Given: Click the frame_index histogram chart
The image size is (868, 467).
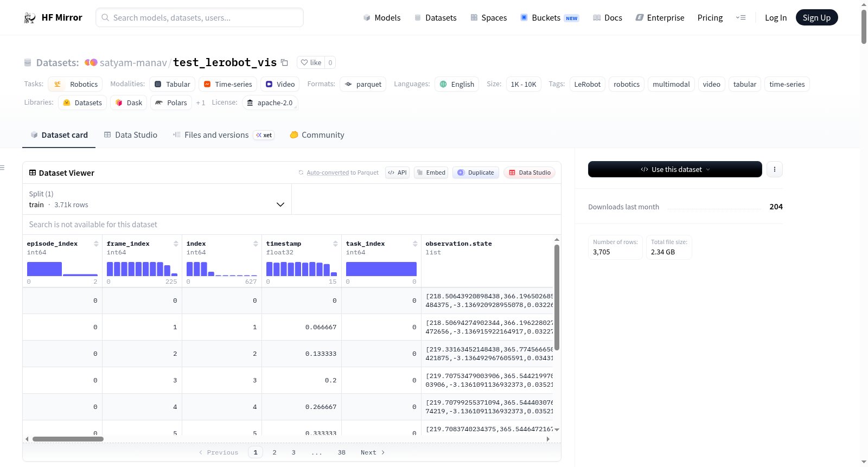Looking at the screenshot, I should tap(142, 269).
